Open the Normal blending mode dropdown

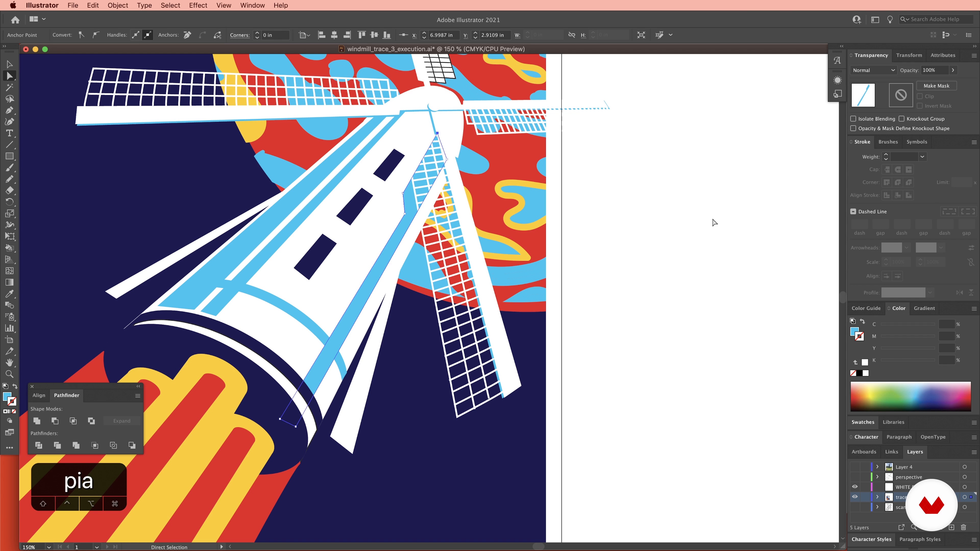[874, 70]
